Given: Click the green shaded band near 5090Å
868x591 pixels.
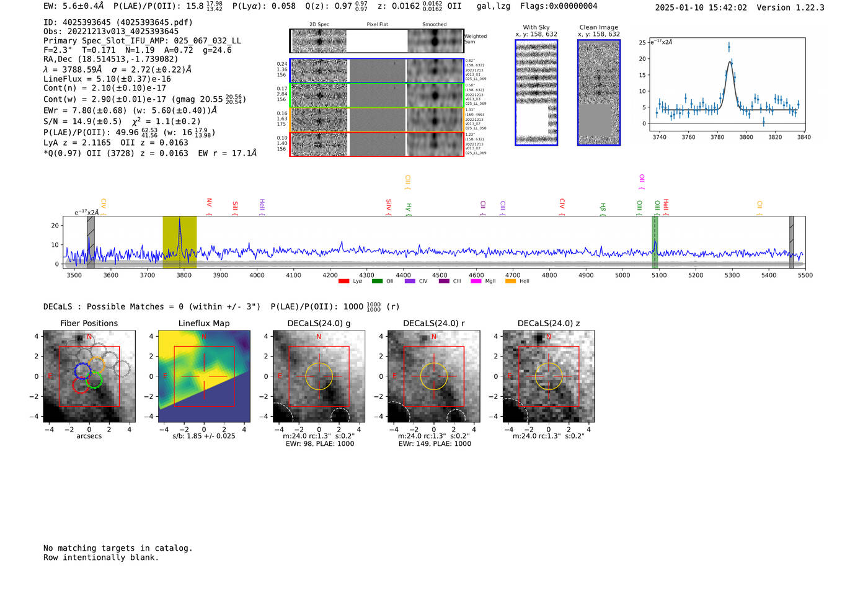Looking at the screenshot, I should coord(655,242).
